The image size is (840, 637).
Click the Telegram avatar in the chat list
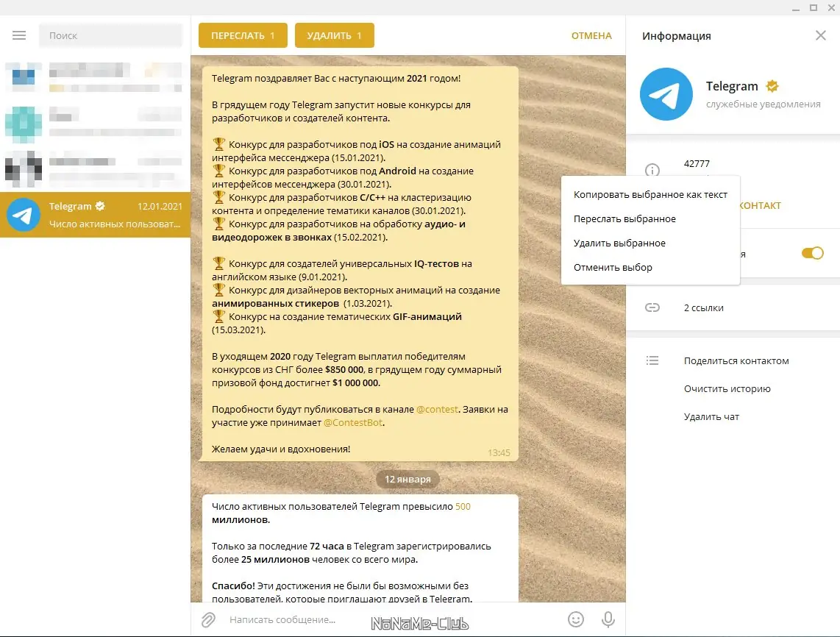(x=23, y=214)
